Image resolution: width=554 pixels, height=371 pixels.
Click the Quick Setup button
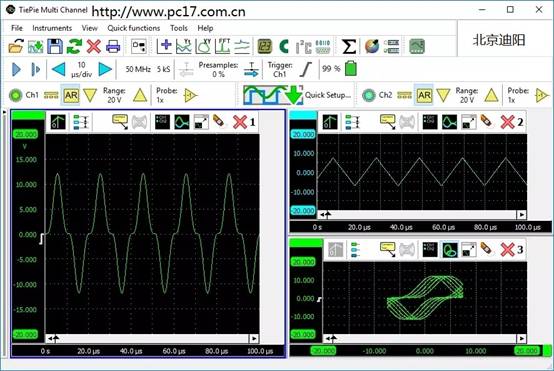click(297, 95)
